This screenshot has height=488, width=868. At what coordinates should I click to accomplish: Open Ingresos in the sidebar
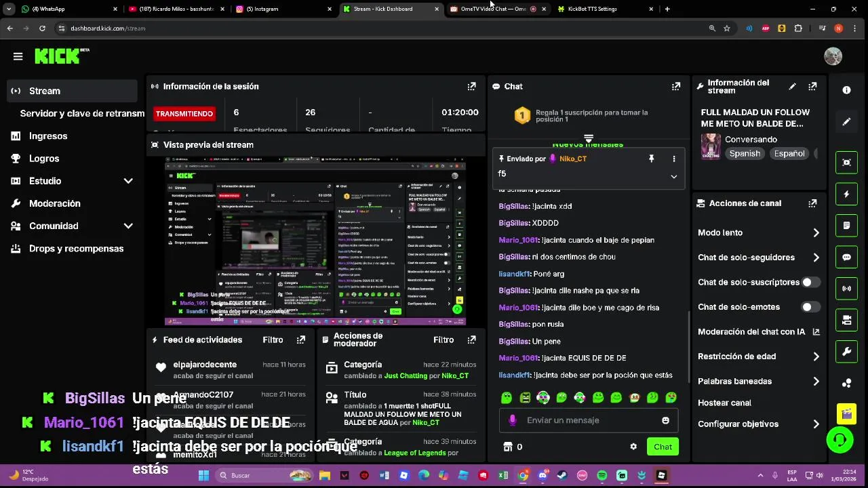(48, 136)
